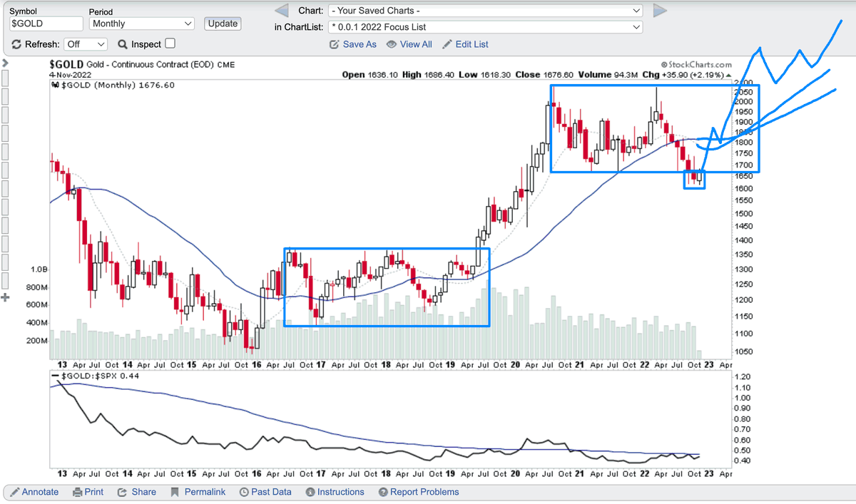Image resolution: width=856 pixels, height=504 pixels.
Task: Click the $GOLD:$SPX 0.44 legend label
Action: point(95,375)
